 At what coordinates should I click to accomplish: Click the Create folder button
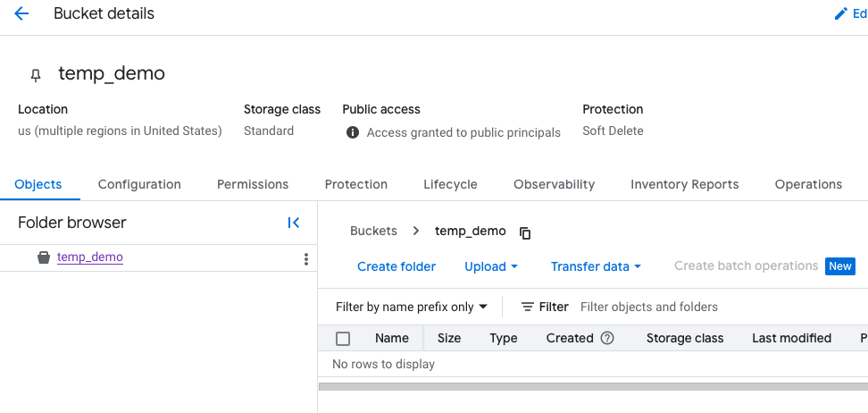pos(396,266)
